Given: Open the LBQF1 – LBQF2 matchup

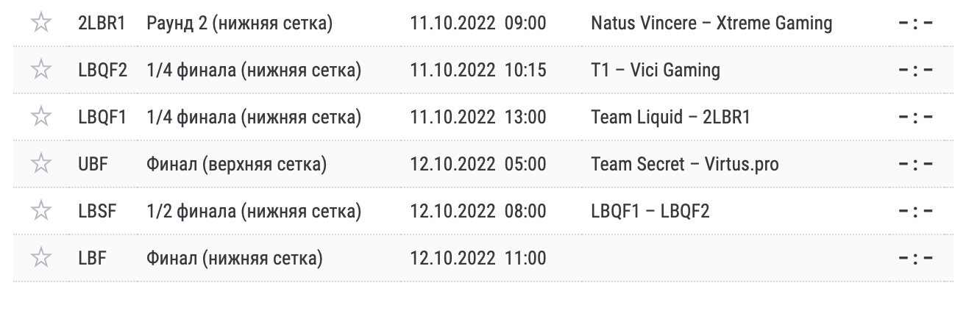Looking at the screenshot, I should click(x=650, y=212).
